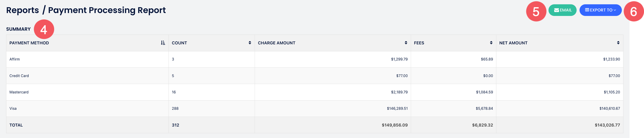Select the Credit Card row
The height and width of the screenshot is (138, 644).
tap(19, 76)
